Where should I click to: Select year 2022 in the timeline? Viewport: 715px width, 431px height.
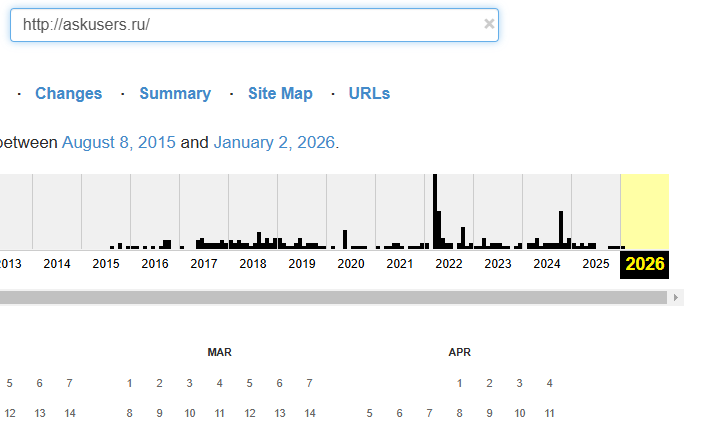coord(448,264)
